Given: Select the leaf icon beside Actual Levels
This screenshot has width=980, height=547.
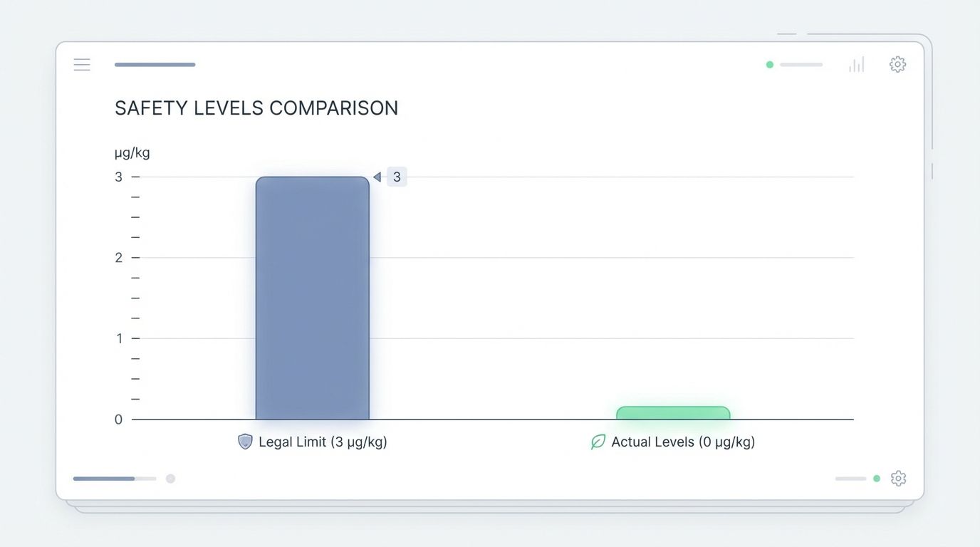Looking at the screenshot, I should coord(598,442).
